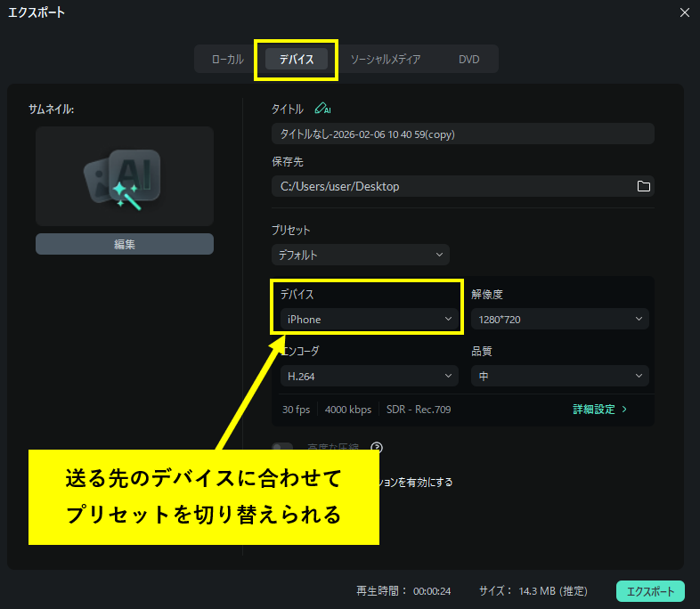Click the SDR - Rec.709 value
This screenshot has height=609, width=700.
pos(419,410)
